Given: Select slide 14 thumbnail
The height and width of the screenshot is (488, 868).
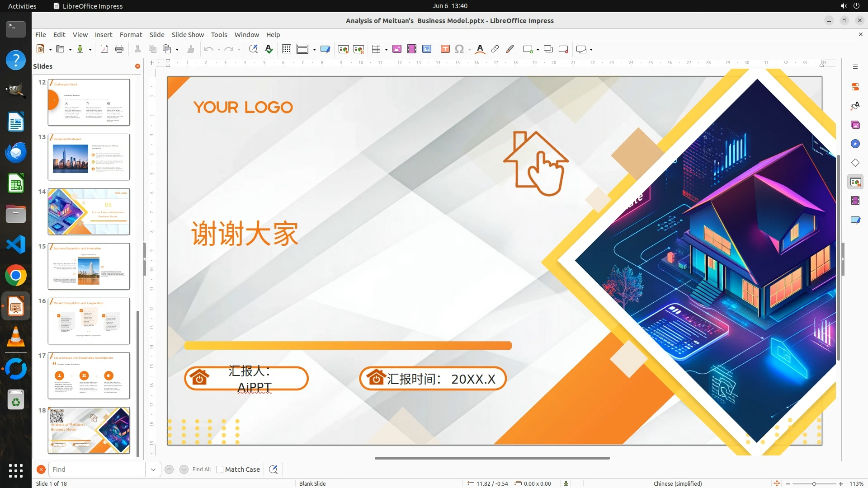Looking at the screenshot, I should [89, 211].
